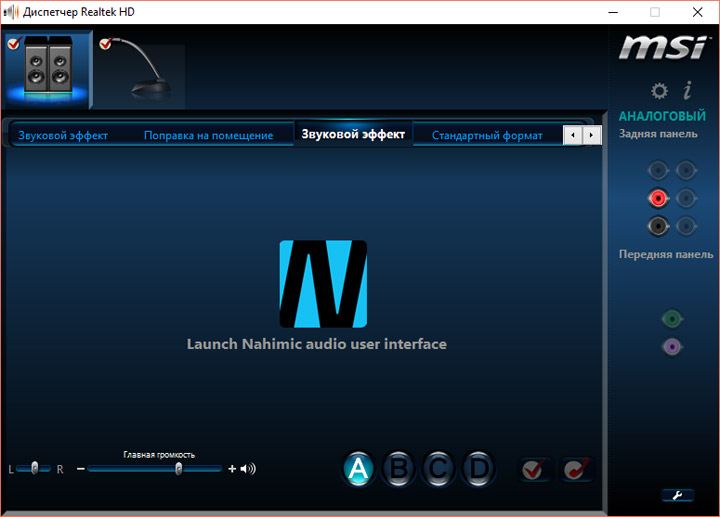720x517 pixels.
Task: Minimize the Realtek HD window
Action: pyautogui.click(x=613, y=12)
